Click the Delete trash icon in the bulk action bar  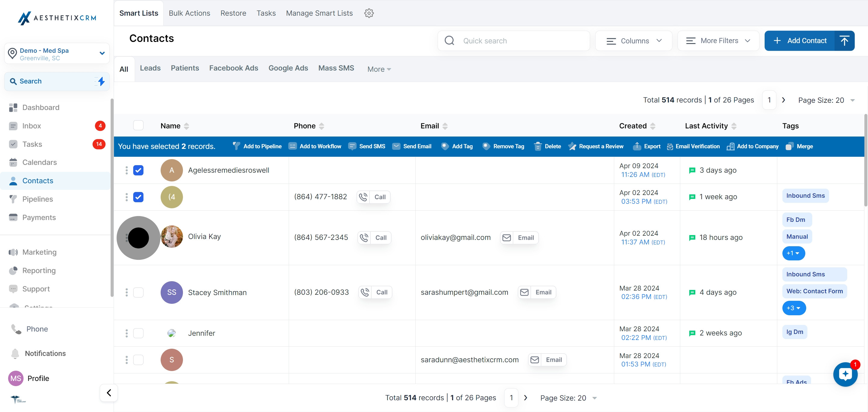(538, 146)
